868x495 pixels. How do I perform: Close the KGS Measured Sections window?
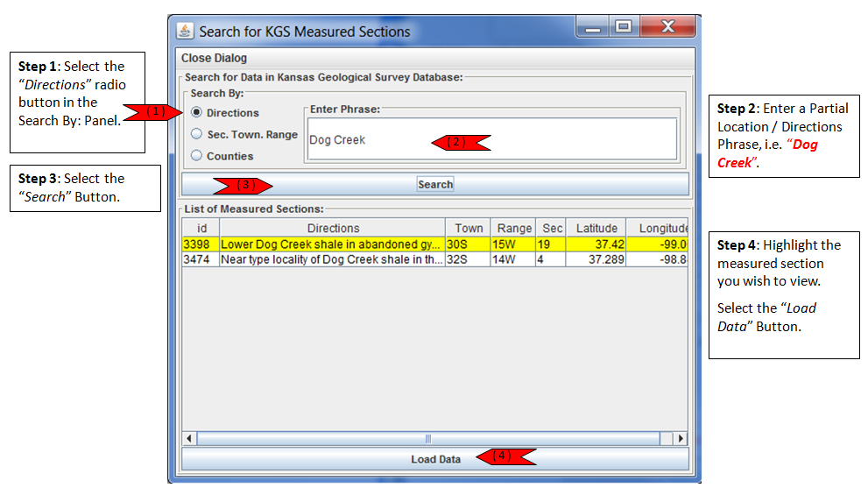(668, 26)
